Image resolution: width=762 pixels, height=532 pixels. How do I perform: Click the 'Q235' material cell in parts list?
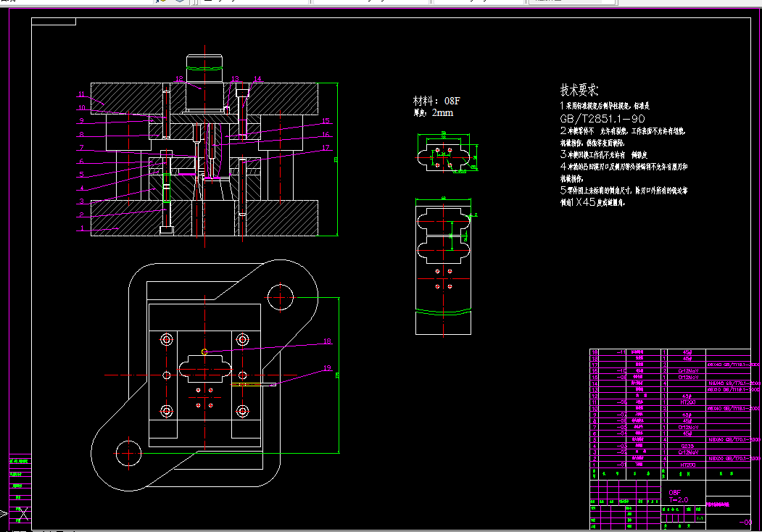687,446
